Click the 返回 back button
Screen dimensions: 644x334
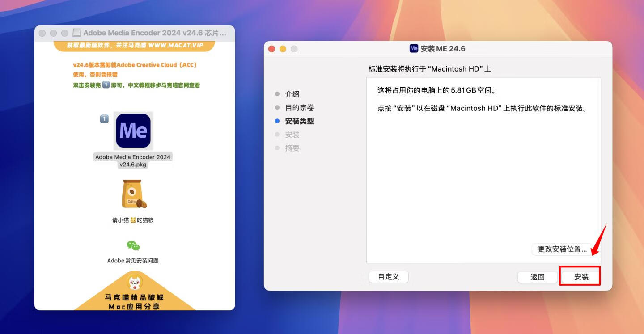[x=538, y=277]
